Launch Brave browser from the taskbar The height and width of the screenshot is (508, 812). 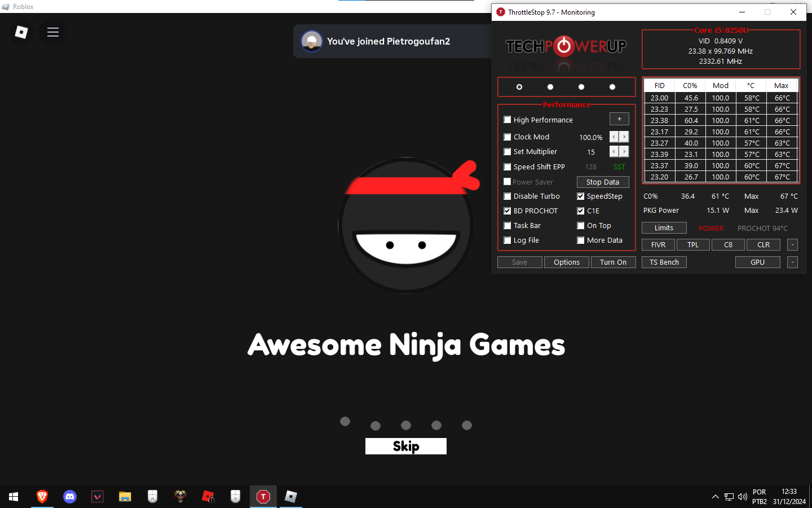[x=42, y=497]
